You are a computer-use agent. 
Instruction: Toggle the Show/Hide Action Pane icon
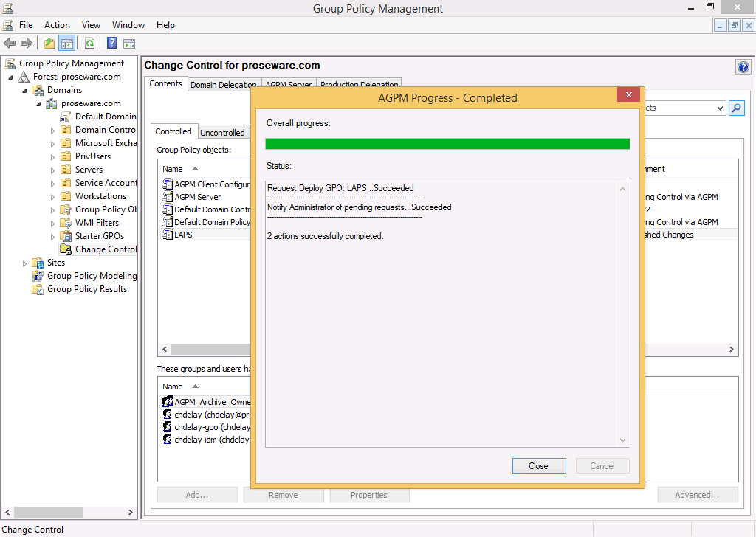[x=129, y=44]
